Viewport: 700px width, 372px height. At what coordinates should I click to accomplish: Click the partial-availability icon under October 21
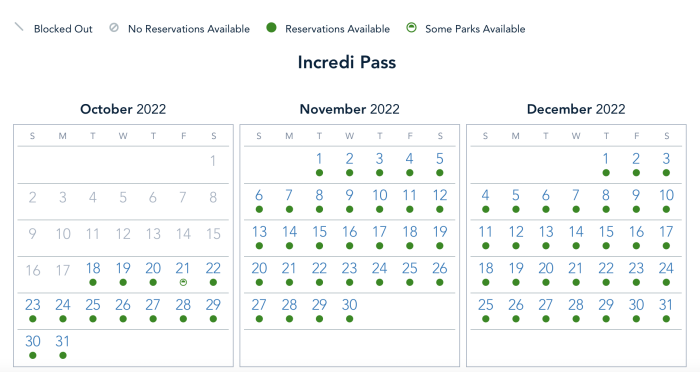click(x=183, y=282)
